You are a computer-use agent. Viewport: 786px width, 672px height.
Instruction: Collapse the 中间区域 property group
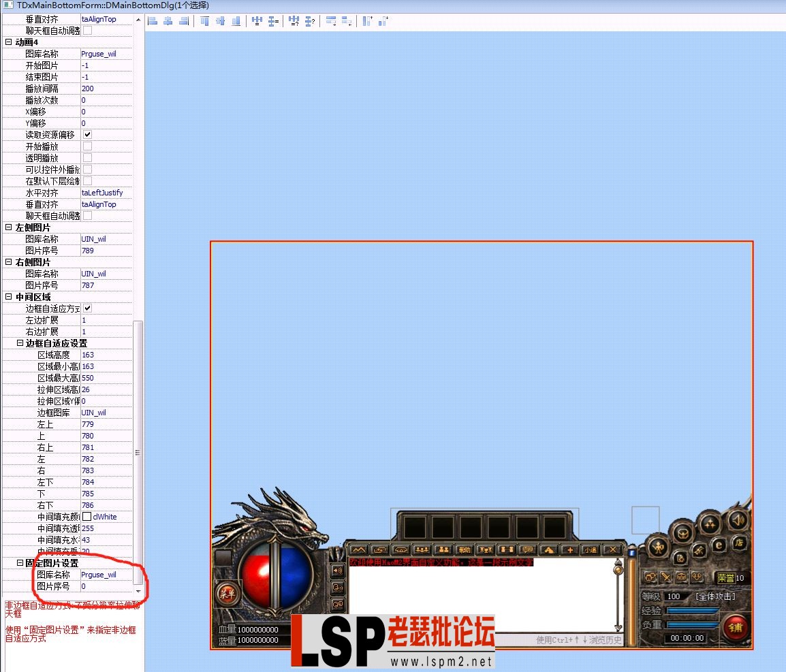click(9, 297)
